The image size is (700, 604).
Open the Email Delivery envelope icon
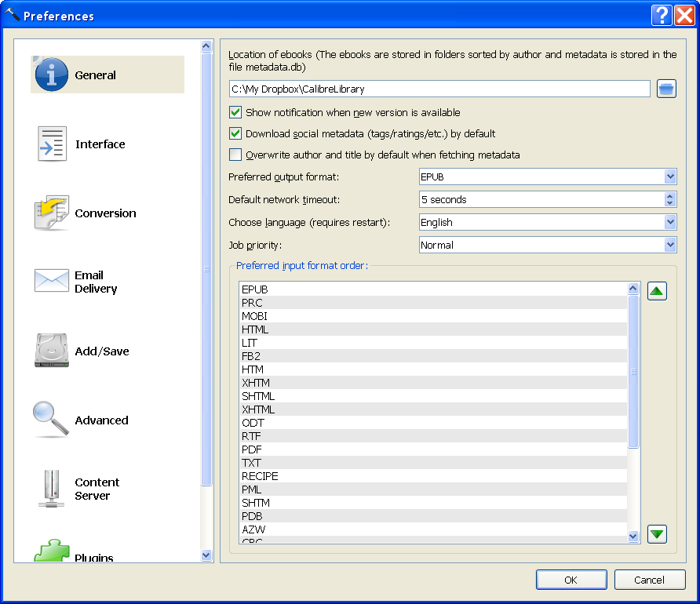52,281
